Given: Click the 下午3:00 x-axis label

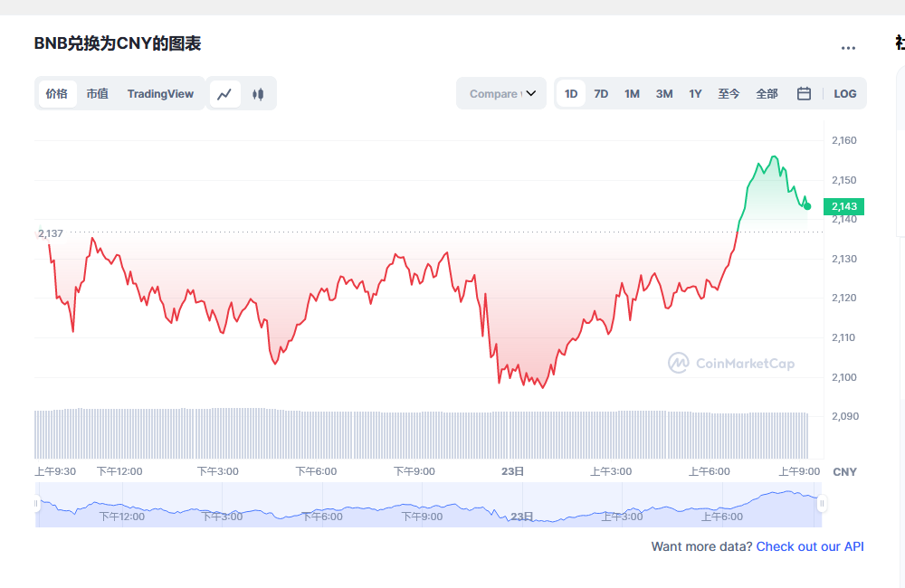Looking at the screenshot, I should coord(217,471).
